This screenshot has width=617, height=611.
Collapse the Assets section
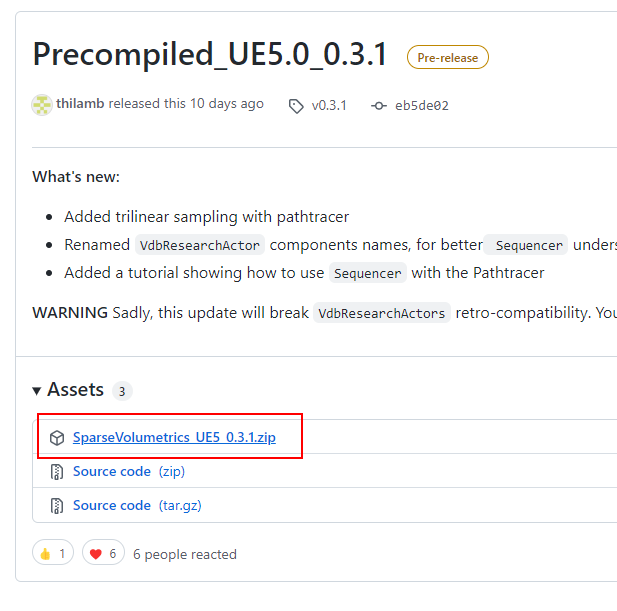coord(37,390)
